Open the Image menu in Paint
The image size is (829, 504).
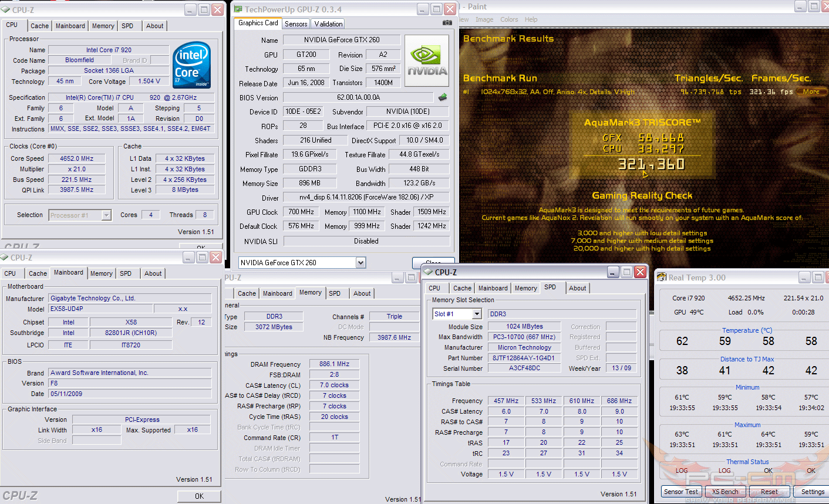click(x=484, y=19)
